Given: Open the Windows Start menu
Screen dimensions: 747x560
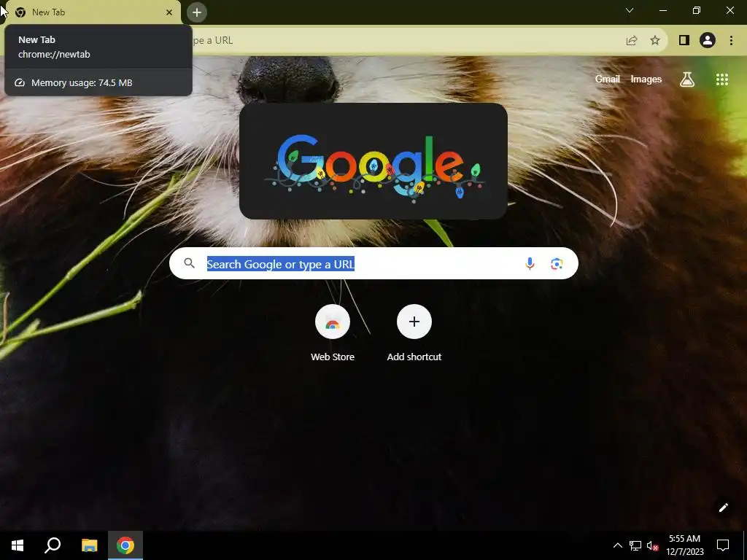Looking at the screenshot, I should point(18,545).
